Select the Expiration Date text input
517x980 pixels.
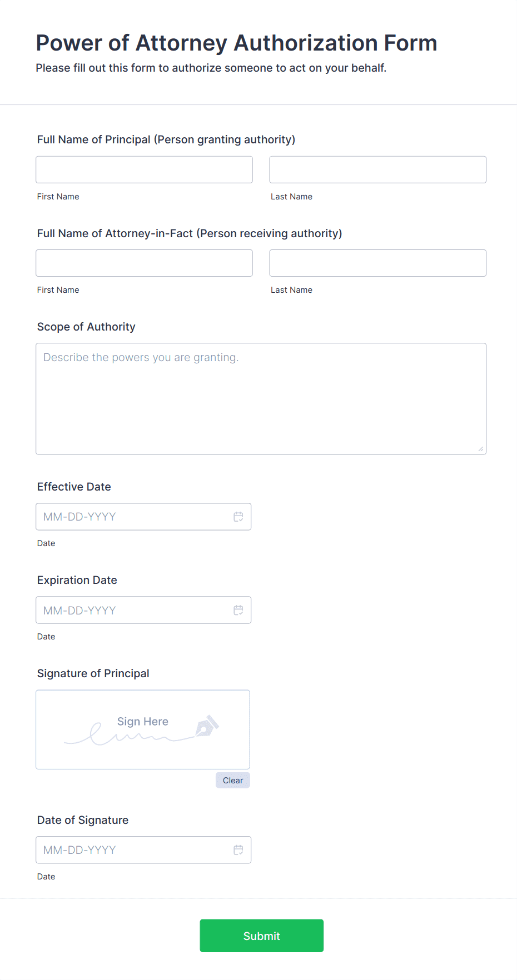tap(133, 610)
